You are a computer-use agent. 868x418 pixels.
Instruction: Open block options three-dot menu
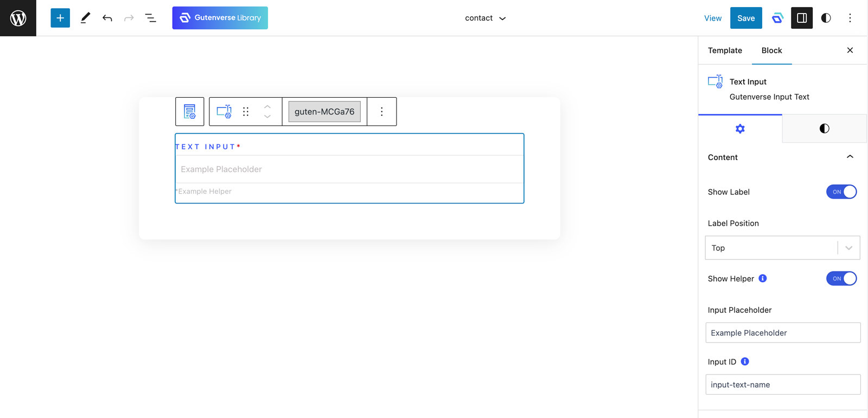click(x=382, y=111)
